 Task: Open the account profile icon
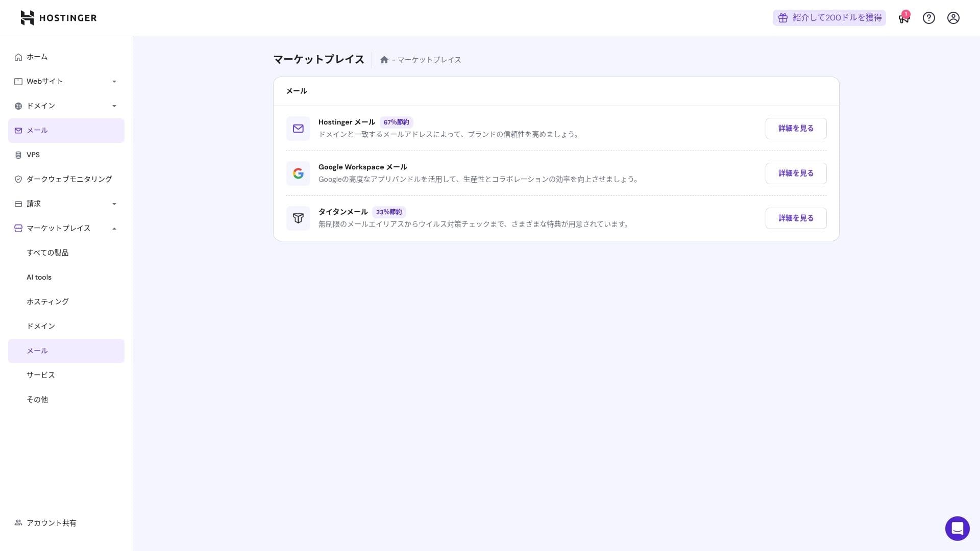pos(953,18)
